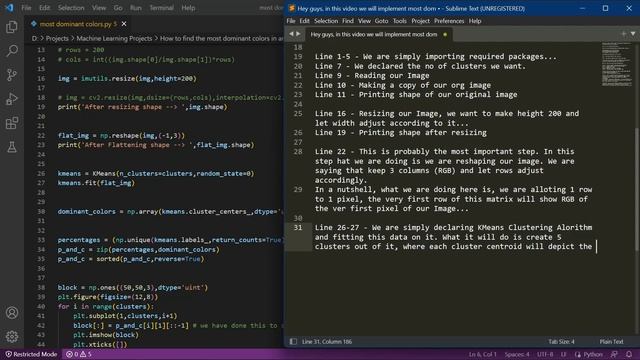The width and height of the screenshot is (640, 360).
Task: Click the Sublime Text app icon in title bar
Action: [291, 8]
